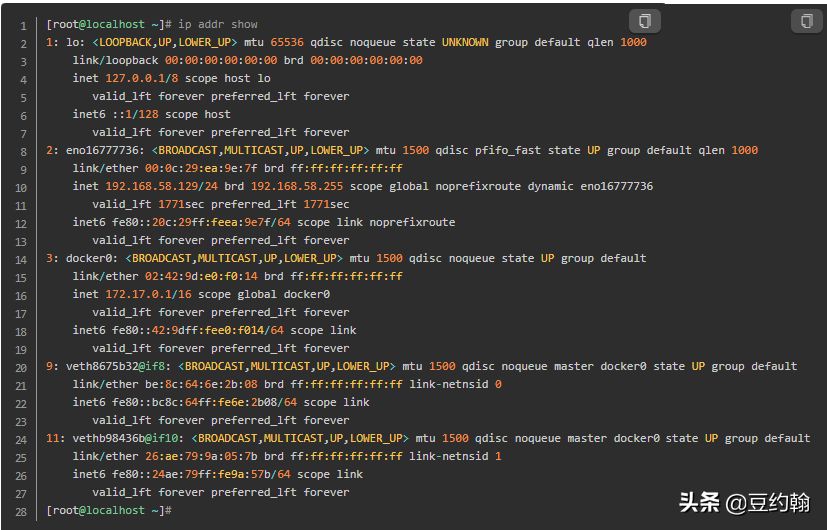Click the 127.0.0.1/8 loopback address
Viewport: 827px width, 530px height.
click(141, 79)
